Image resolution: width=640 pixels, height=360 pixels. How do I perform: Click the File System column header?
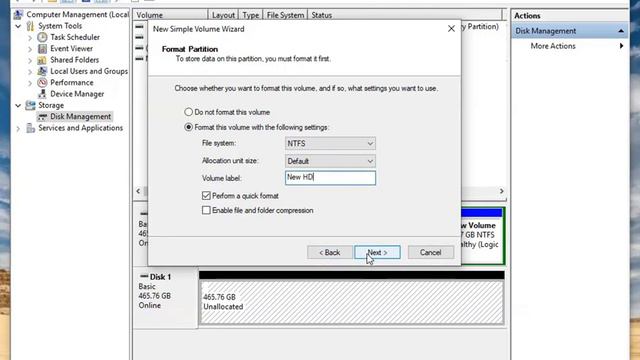coord(285,15)
